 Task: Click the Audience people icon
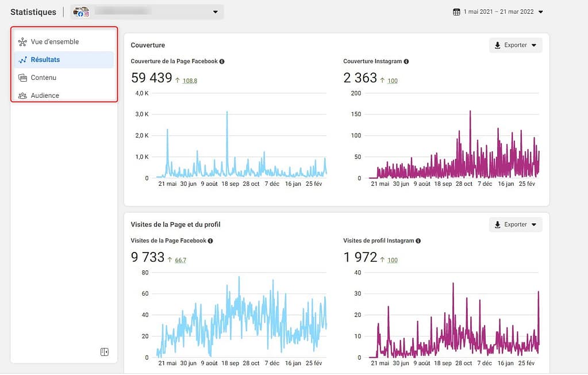click(x=22, y=95)
